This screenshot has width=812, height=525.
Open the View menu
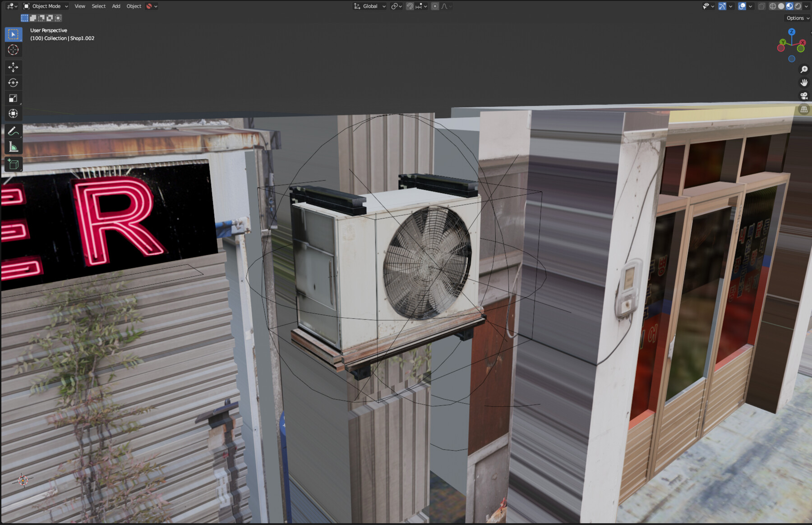(79, 6)
